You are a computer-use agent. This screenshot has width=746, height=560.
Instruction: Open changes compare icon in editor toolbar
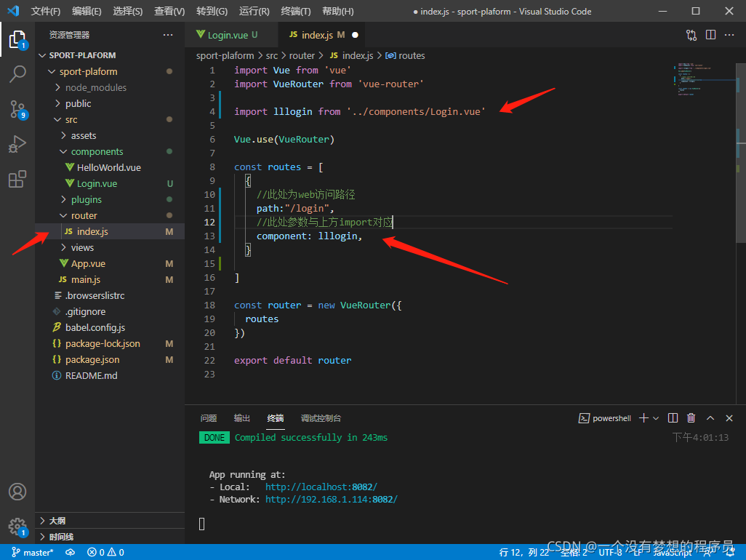691,35
